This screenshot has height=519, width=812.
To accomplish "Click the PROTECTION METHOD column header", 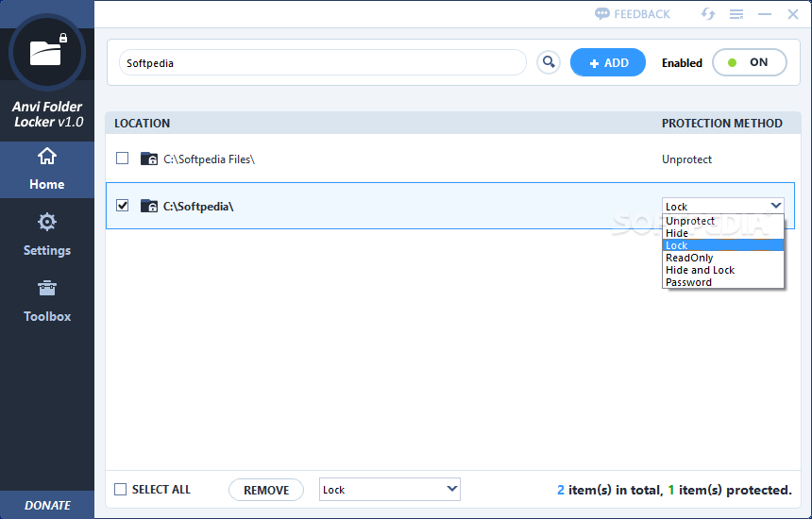I will click(722, 124).
